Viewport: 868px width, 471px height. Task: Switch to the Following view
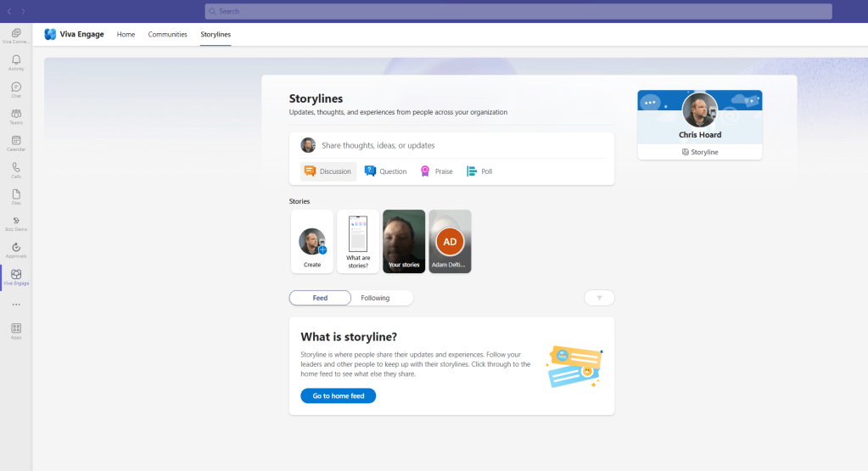(375, 298)
